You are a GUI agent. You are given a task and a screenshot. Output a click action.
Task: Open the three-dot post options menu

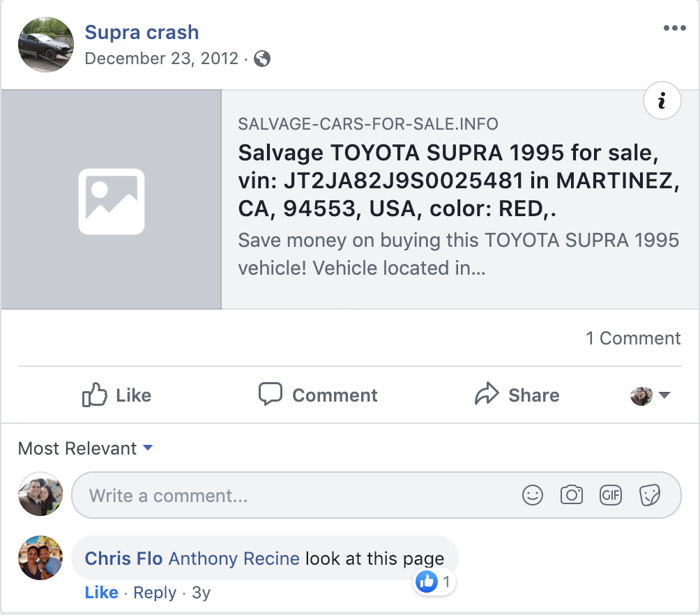click(x=675, y=28)
